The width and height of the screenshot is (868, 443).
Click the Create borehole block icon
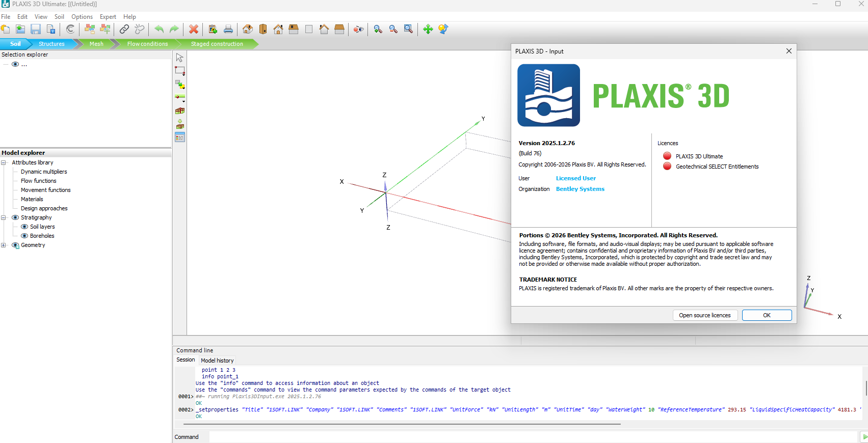180,110
